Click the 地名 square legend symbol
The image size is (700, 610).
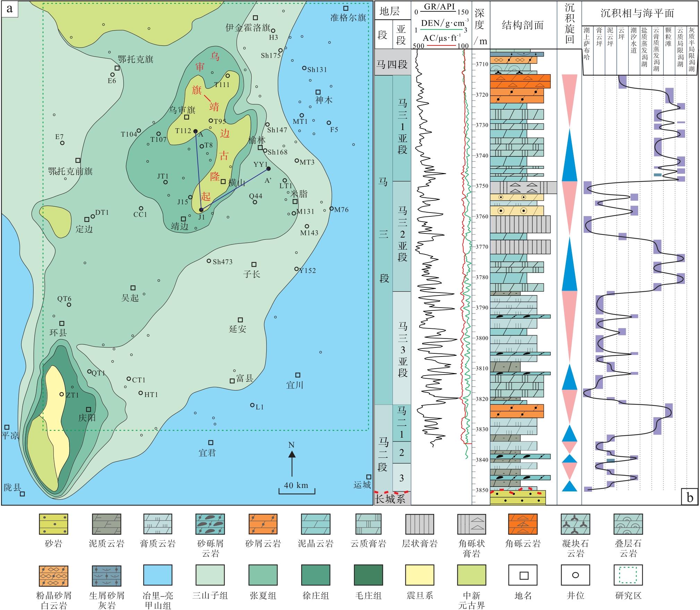point(523,575)
